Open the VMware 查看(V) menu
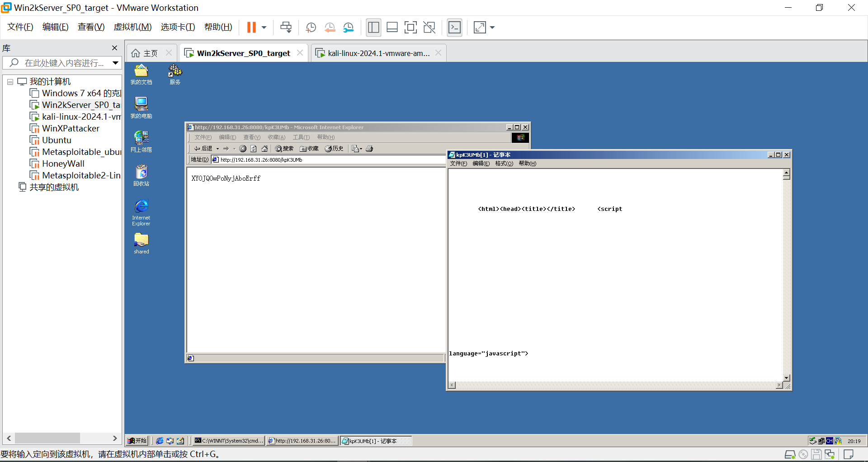Image resolution: width=868 pixels, height=462 pixels. tap(91, 27)
